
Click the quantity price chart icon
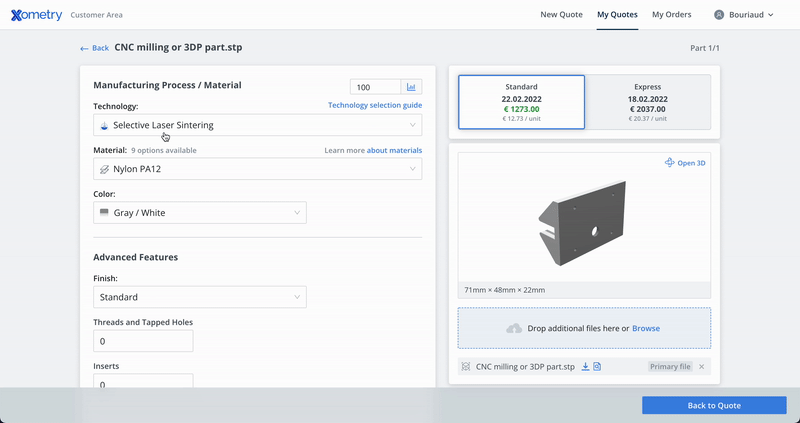[411, 88]
